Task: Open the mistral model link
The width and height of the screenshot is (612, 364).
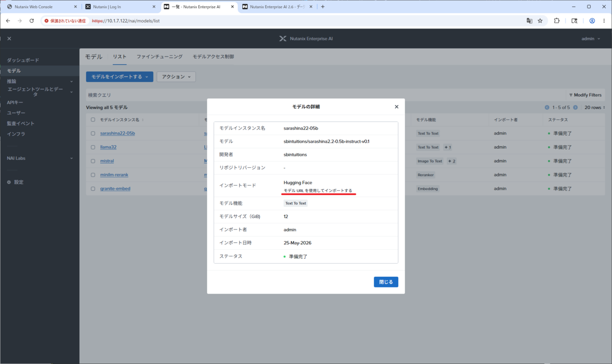Action: click(108, 161)
